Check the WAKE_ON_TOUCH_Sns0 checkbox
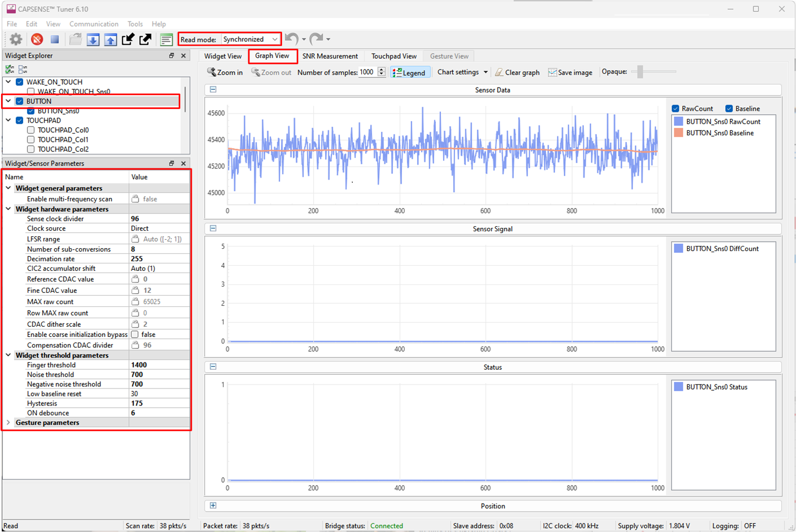The height and width of the screenshot is (532, 796). pos(31,92)
